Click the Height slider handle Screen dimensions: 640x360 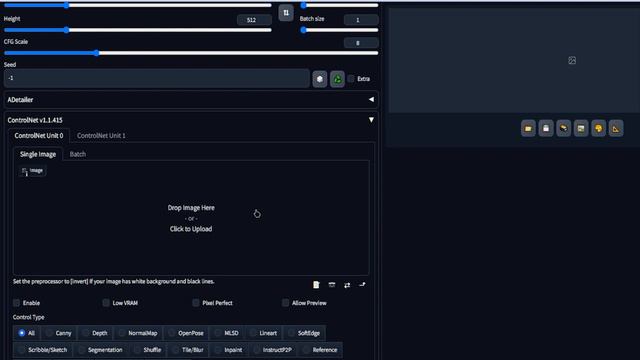[x=67, y=30]
